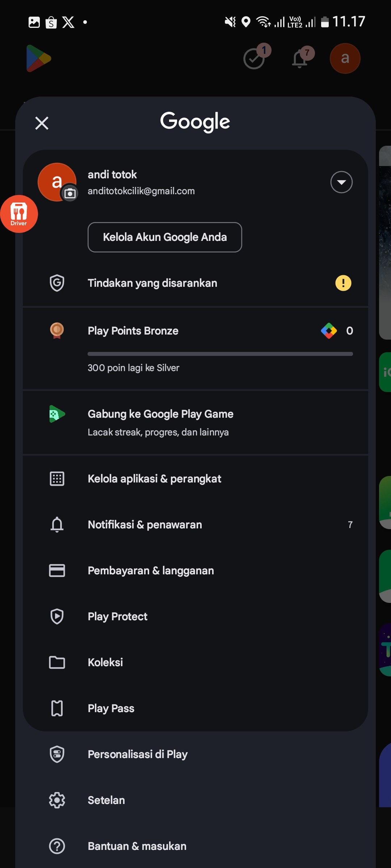The height and width of the screenshot is (868, 391).
Task: Tap the floating Driver app bubble
Action: tap(19, 214)
